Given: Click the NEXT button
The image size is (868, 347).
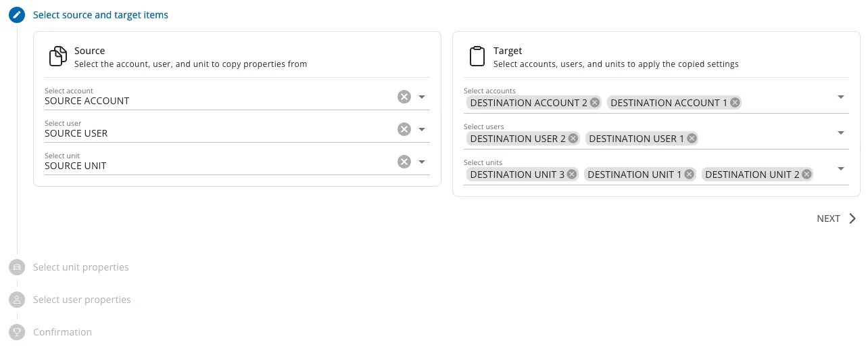Looking at the screenshot, I should (x=837, y=218).
